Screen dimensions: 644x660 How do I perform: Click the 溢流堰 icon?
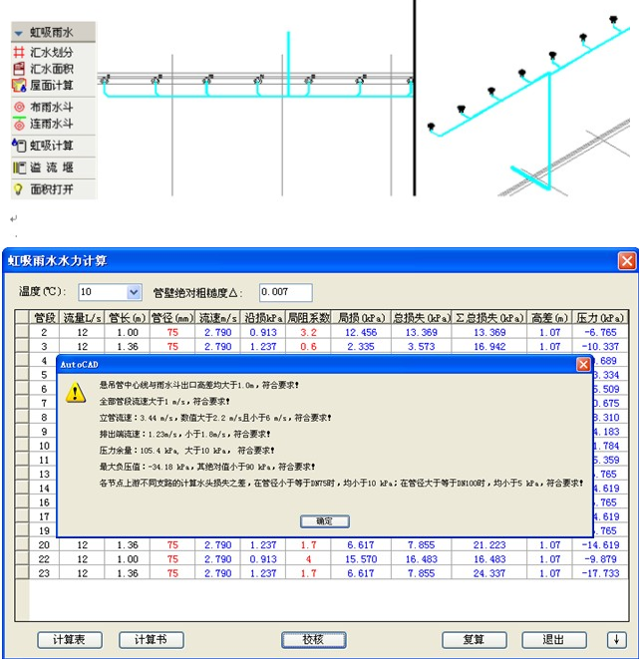[x=19, y=167]
